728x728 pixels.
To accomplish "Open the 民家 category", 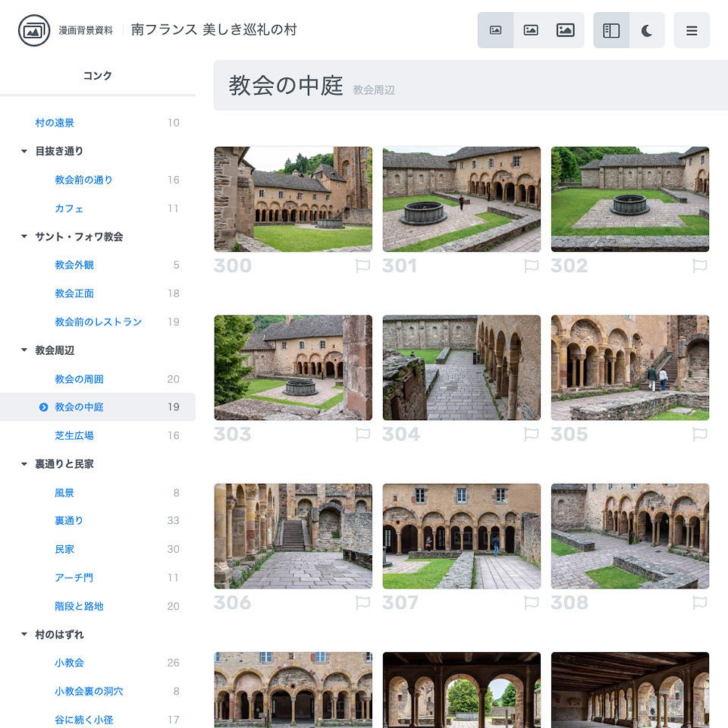I will point(64,549).
